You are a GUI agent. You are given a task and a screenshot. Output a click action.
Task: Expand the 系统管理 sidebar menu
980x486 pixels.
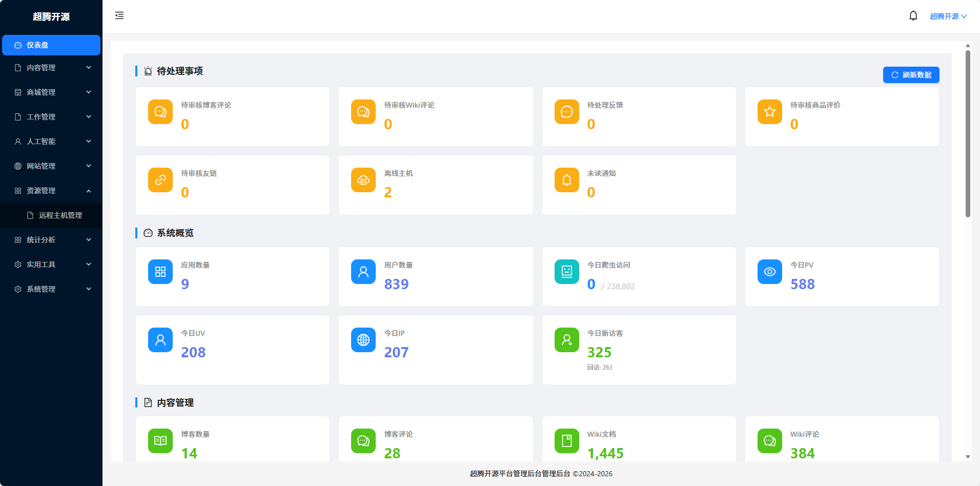[51, 289]
